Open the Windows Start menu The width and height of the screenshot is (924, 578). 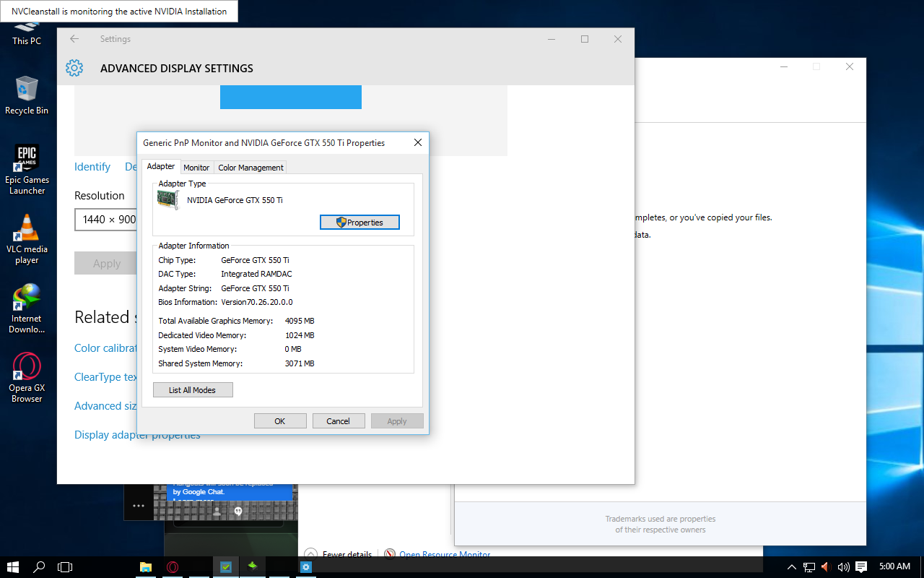tap(12, 566)
